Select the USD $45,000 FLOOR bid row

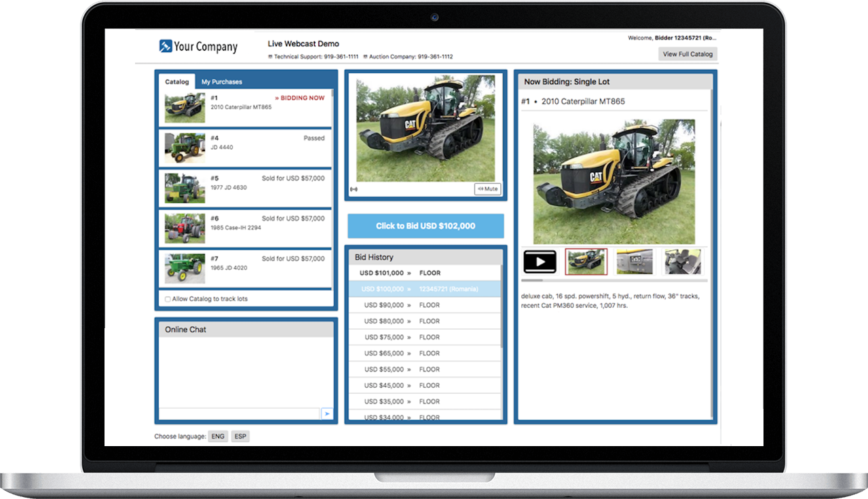click(x=425, y=386)
